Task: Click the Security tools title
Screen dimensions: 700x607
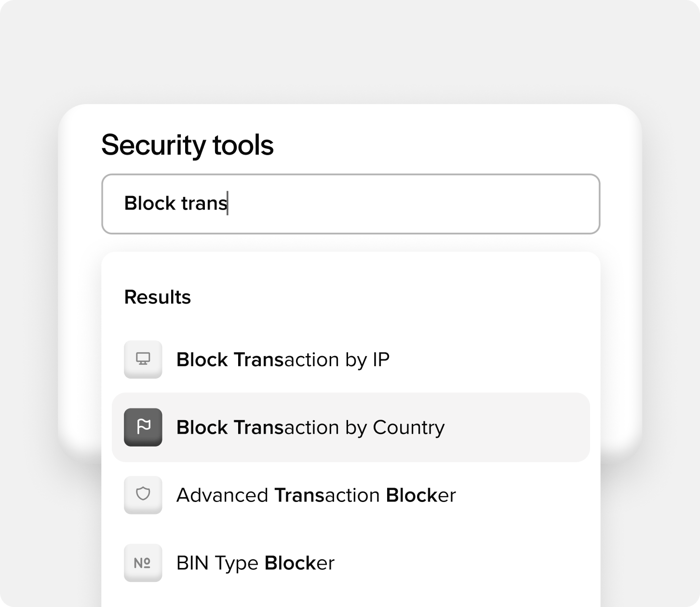Action: pyautogui.click(x=188, y=145)
